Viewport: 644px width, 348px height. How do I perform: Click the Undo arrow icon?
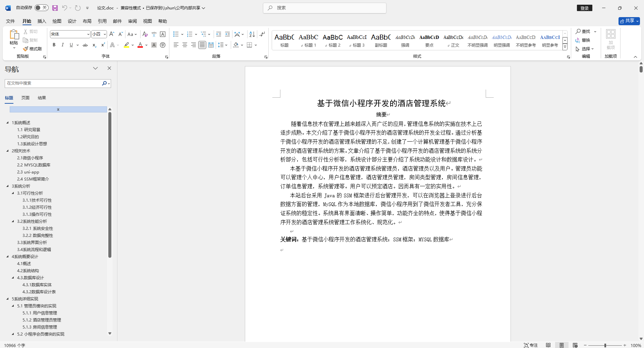pos(65,8)
